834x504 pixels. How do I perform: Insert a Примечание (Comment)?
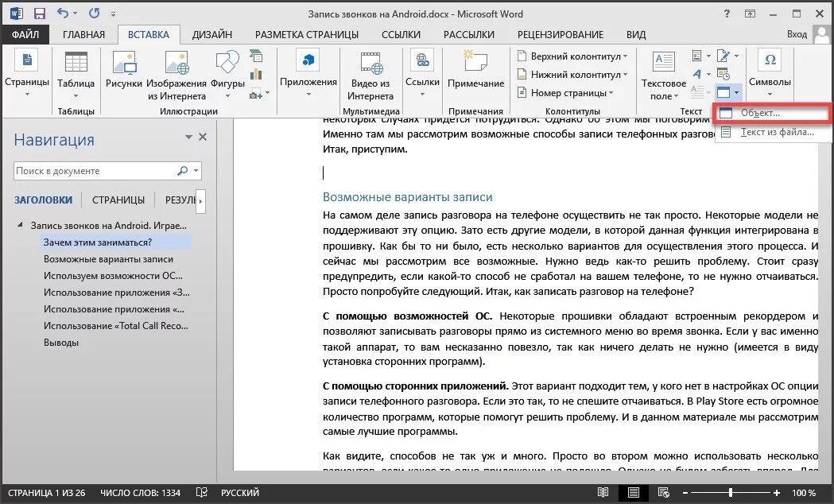click(475, 69)
